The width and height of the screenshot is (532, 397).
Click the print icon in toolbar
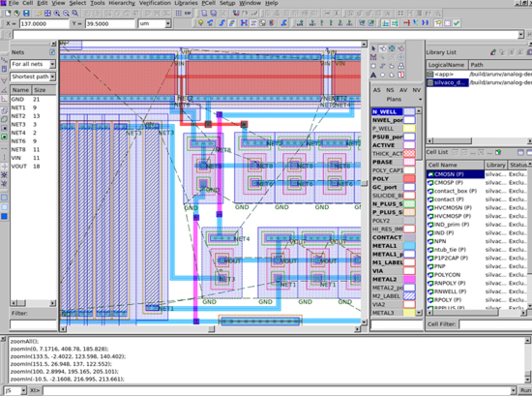(214, 14)
